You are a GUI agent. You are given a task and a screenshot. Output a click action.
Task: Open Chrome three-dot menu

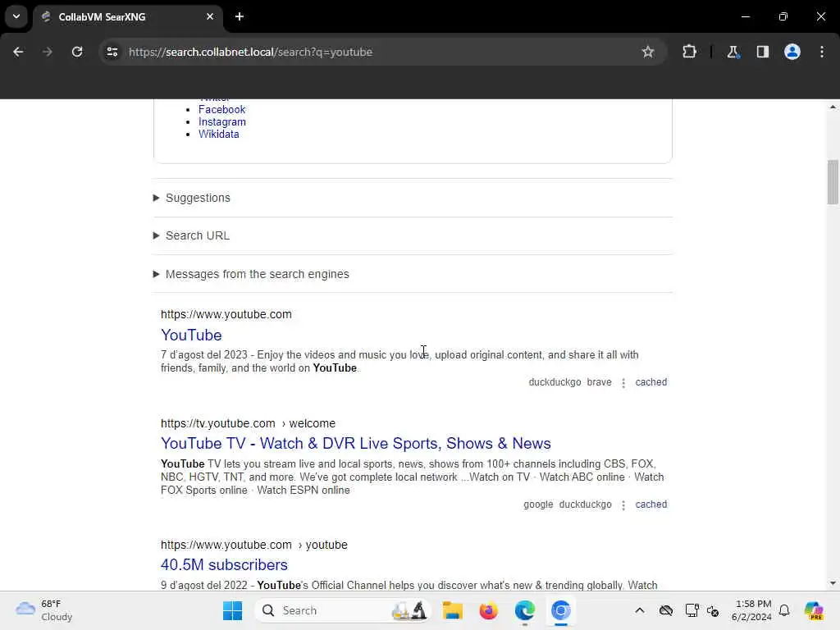(822, 52)
